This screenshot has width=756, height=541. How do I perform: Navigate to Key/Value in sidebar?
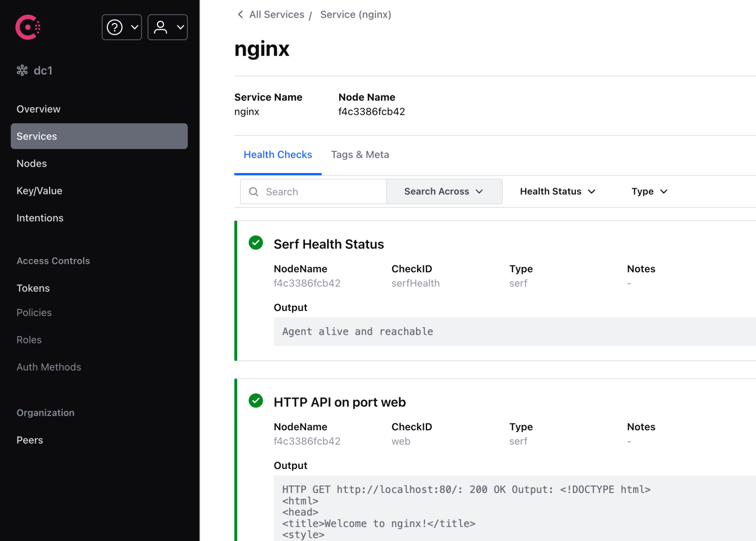39,191
